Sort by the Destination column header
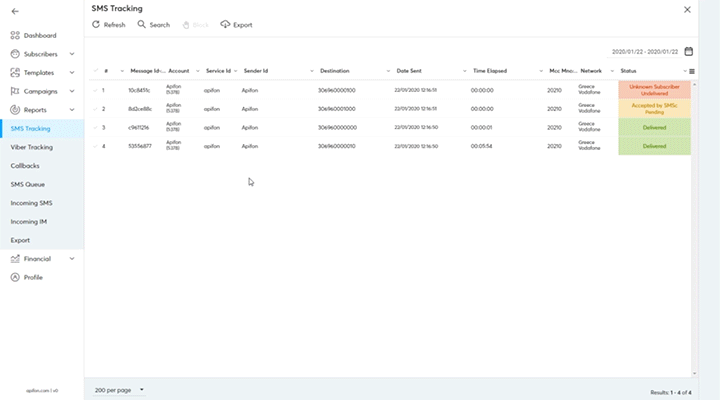The width and height of the screenshot is (720, 400). click(x=335, y=71)
